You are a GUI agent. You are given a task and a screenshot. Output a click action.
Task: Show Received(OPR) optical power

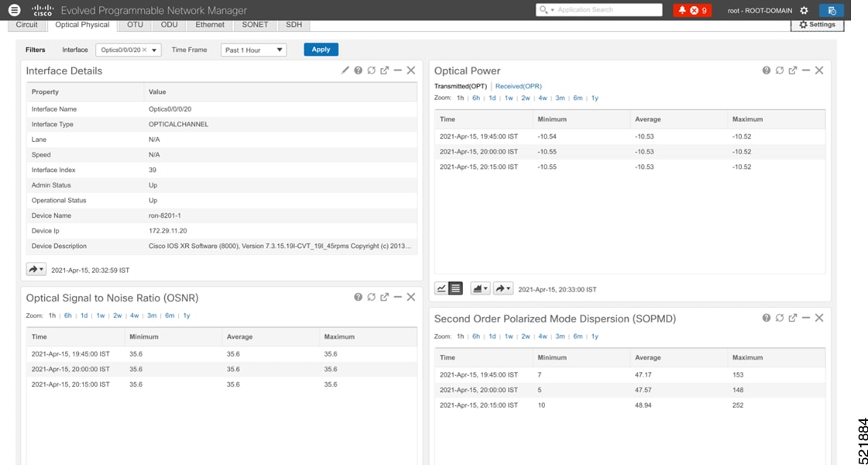(x=518, y=86)
